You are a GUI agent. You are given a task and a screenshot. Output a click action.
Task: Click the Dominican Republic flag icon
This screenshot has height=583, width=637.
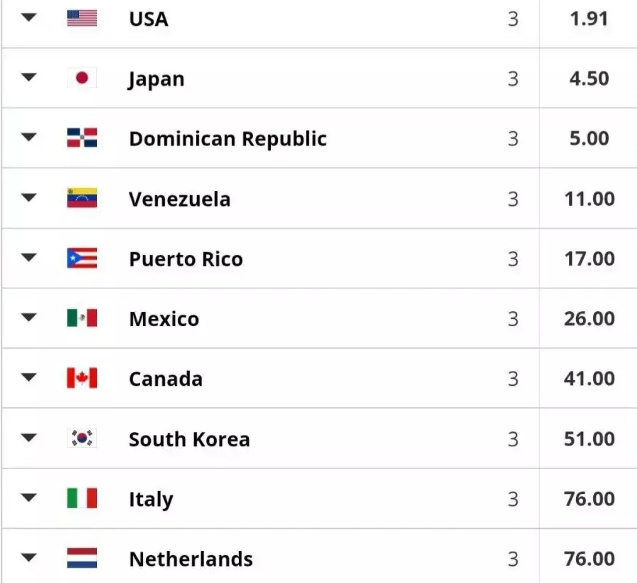pyautogui.click(x=82, y=138)
